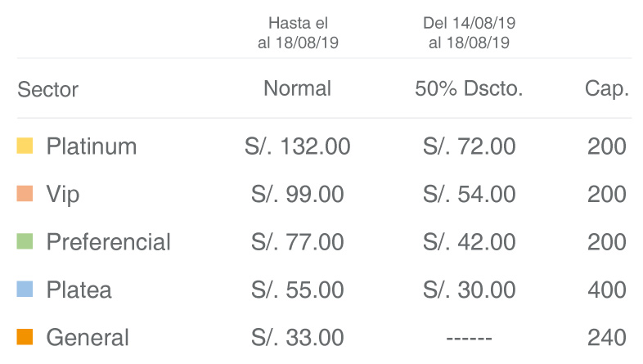Image resolution: width=643 pixels, height=364 pixels.
Task: Select the Platea sector label
Action: click(79, 290)
